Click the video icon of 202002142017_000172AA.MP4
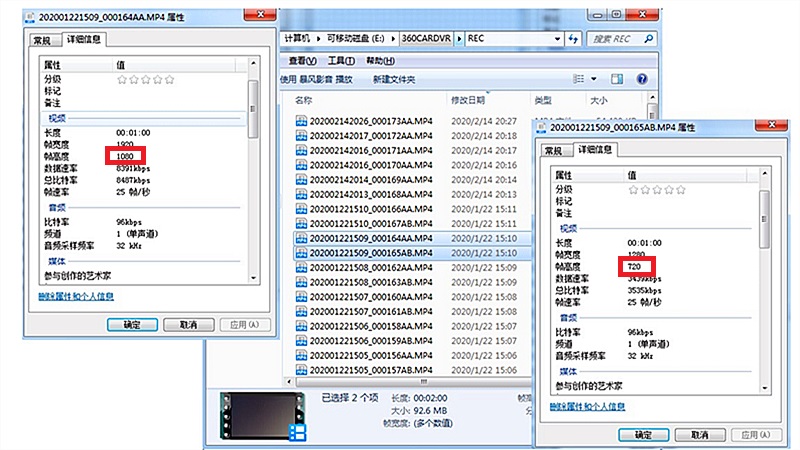Viewport: 800px width, 450px height. (x=301, y=136)
